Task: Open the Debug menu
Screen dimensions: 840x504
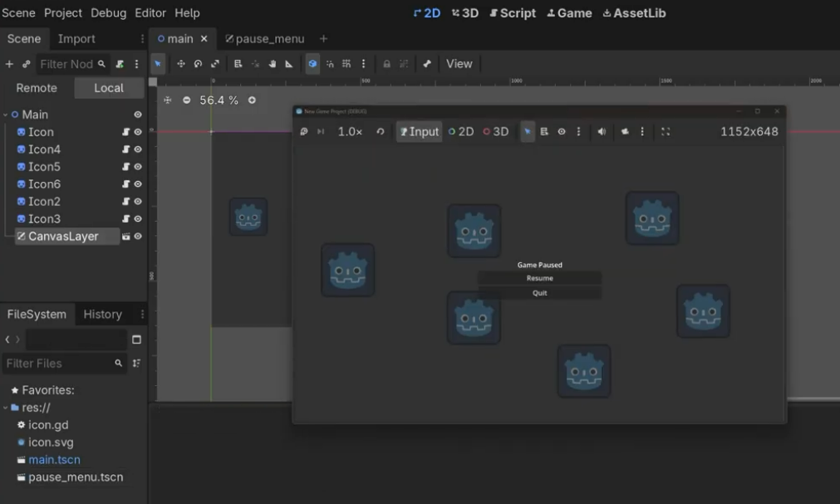Action: [109, 12]
